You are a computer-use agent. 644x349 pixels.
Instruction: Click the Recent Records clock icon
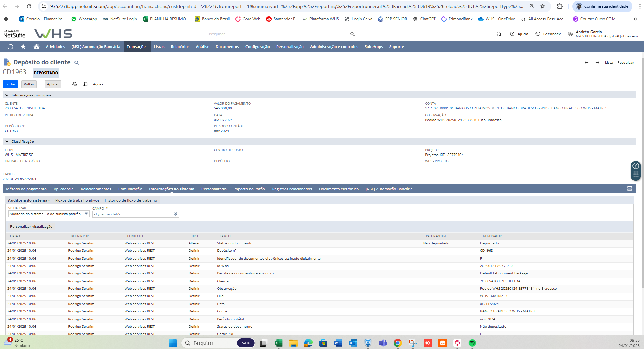tap(10, 47)
